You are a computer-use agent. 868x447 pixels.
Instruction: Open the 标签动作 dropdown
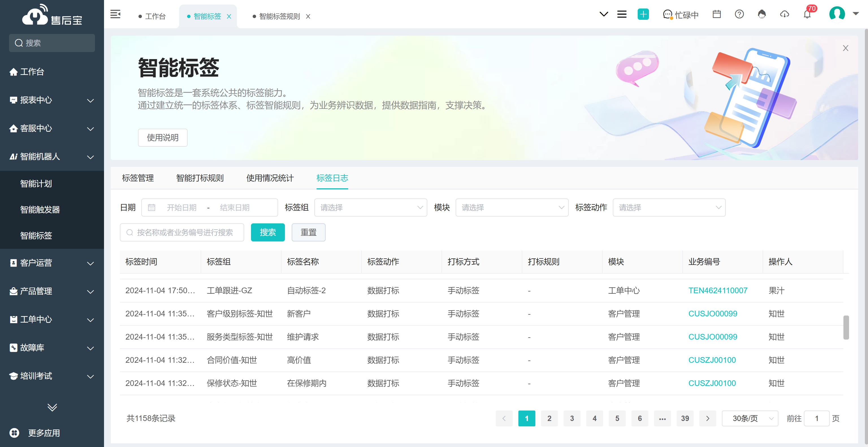(x=669, y=207)
